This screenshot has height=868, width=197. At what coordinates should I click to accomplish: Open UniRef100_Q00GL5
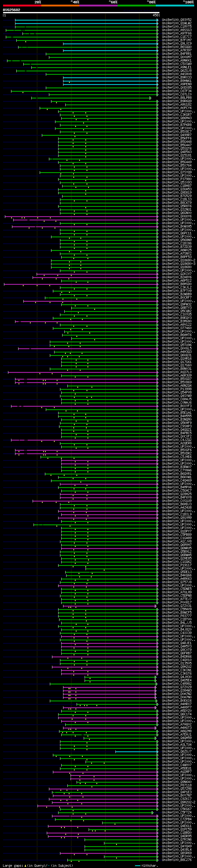pyautogui.click(x=177, y=349)
